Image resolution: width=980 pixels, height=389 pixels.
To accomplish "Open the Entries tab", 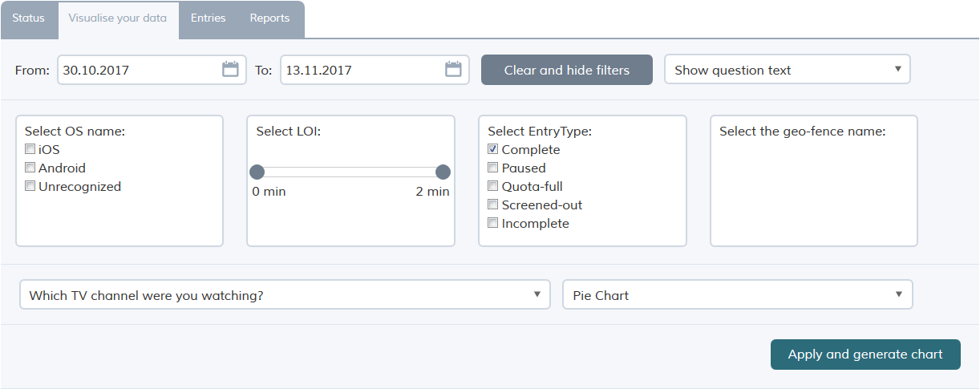I will [209, 18].
